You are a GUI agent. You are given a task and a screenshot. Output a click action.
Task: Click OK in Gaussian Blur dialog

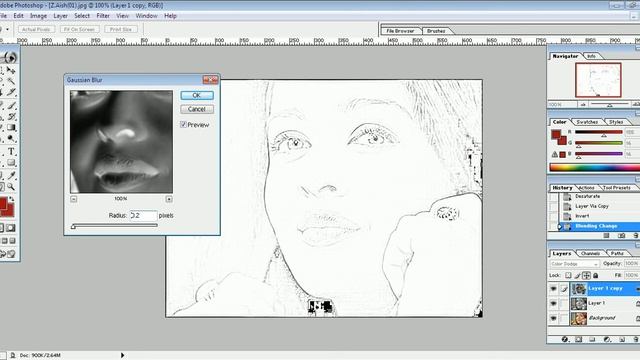[197, 95]
